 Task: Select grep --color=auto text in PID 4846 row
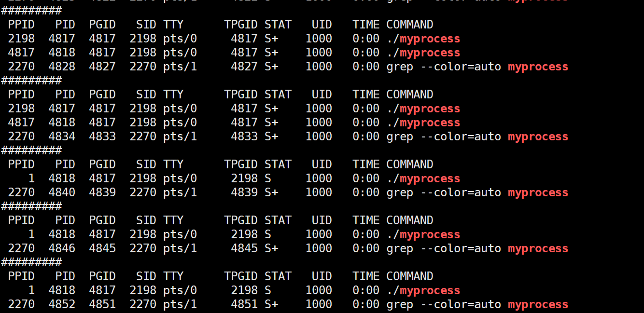coord(444,249)
